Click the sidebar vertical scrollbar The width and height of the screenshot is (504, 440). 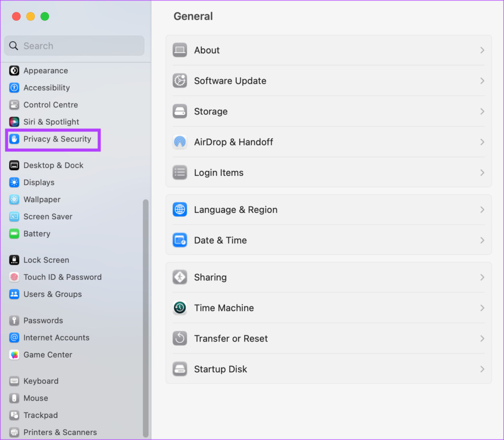[x=146, y=318]
